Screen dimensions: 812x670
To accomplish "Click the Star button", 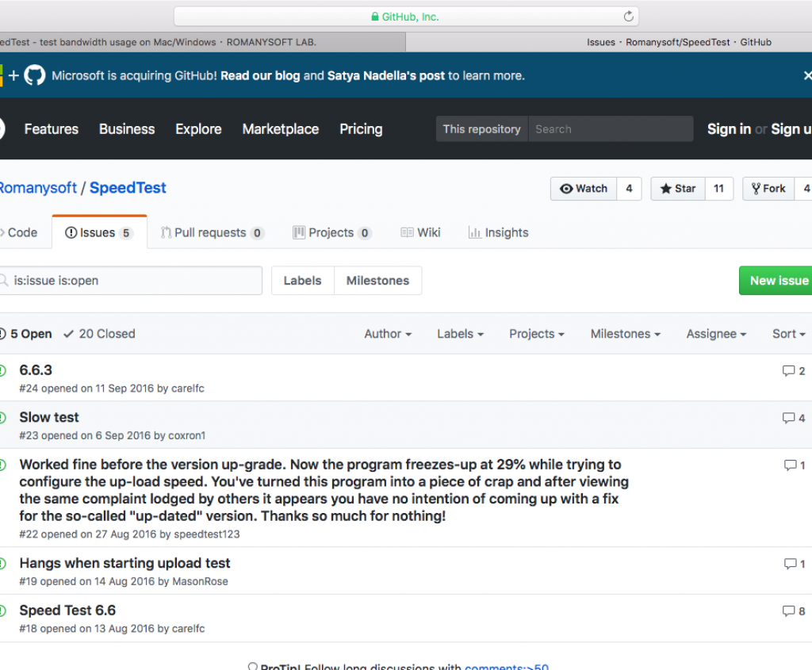I will [678, 189].
